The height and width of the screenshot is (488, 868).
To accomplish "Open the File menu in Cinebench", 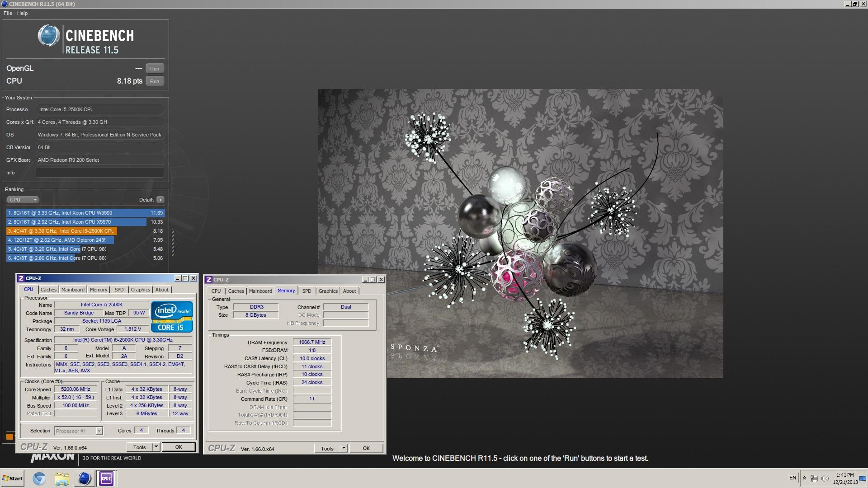I will pyautogui.click(x=8, y=13).
